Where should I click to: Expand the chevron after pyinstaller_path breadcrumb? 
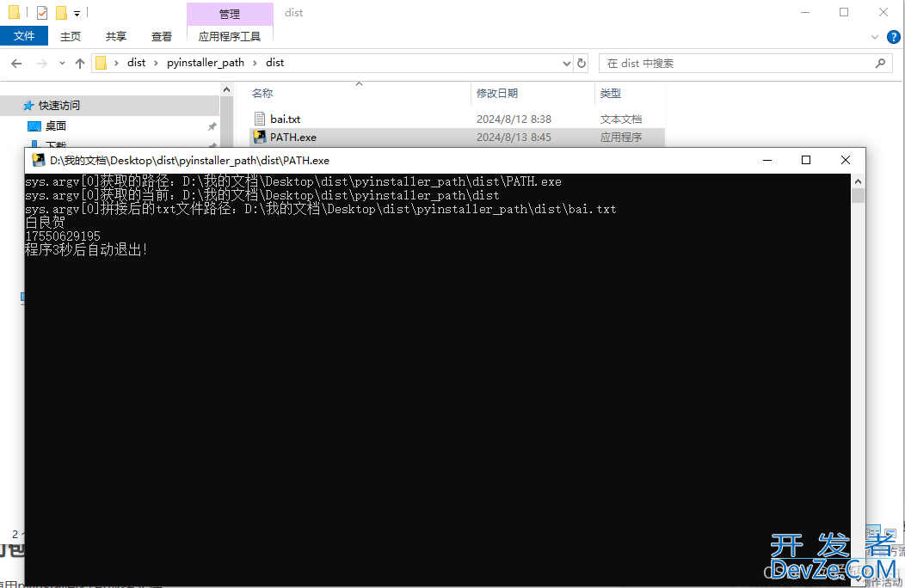(x=255, y=63)
